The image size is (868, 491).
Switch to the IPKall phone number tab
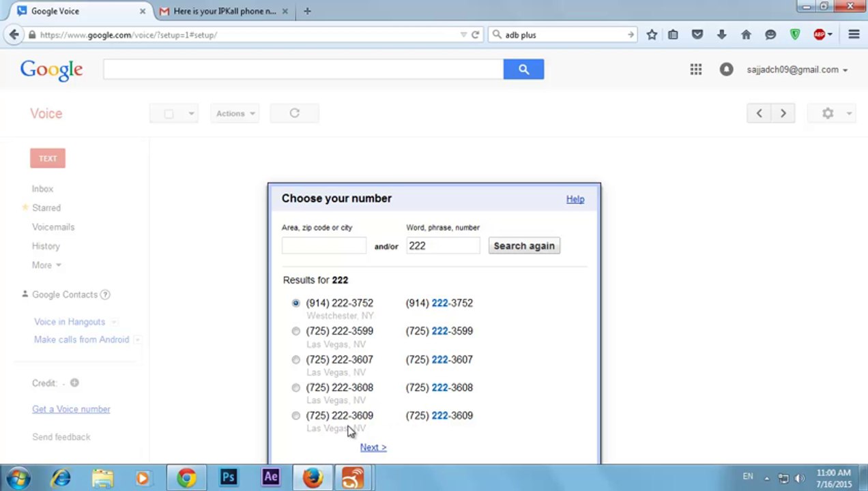(x=224, y=11)
